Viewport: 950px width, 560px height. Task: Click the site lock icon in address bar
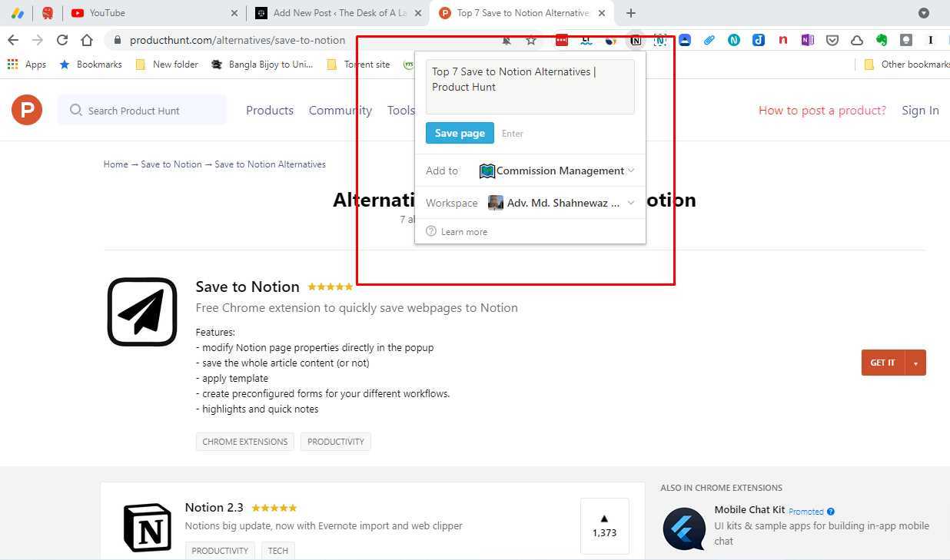[118, 40]
